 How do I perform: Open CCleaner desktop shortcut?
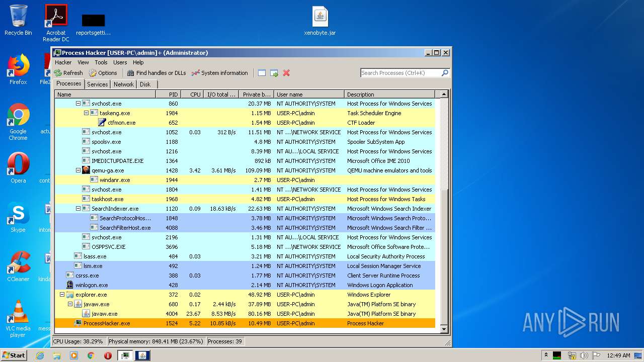pos(18,266)
